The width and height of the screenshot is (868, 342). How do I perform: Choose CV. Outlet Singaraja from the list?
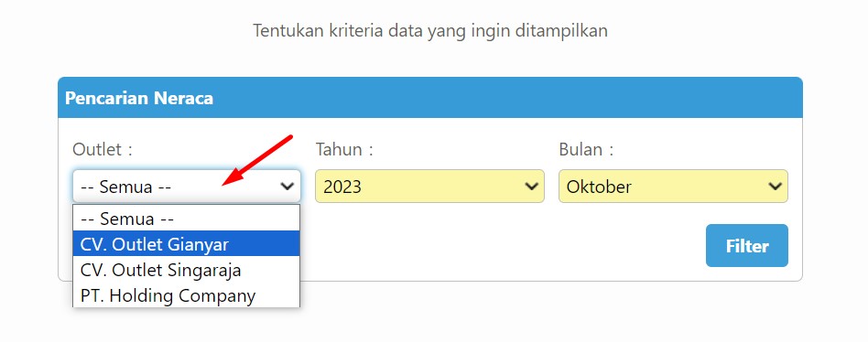point(186,270)
